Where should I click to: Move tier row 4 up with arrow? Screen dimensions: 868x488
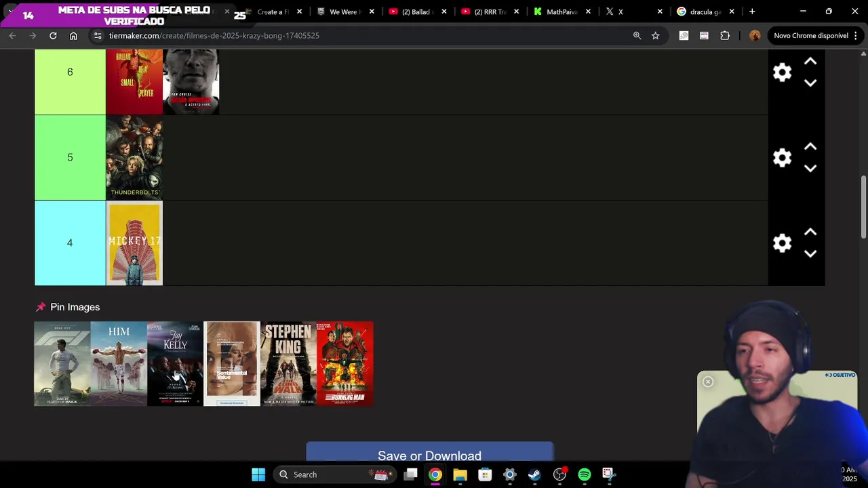coord(810,232)
